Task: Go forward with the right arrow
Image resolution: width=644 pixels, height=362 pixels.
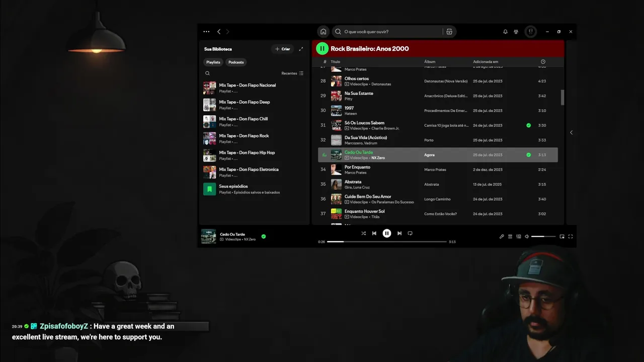Action: pos(227,32)
